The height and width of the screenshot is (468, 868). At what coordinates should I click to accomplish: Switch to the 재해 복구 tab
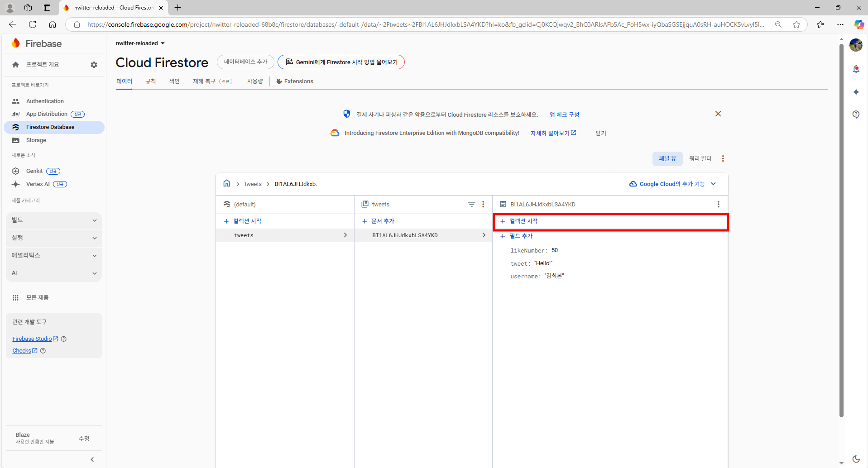point(212,81)
